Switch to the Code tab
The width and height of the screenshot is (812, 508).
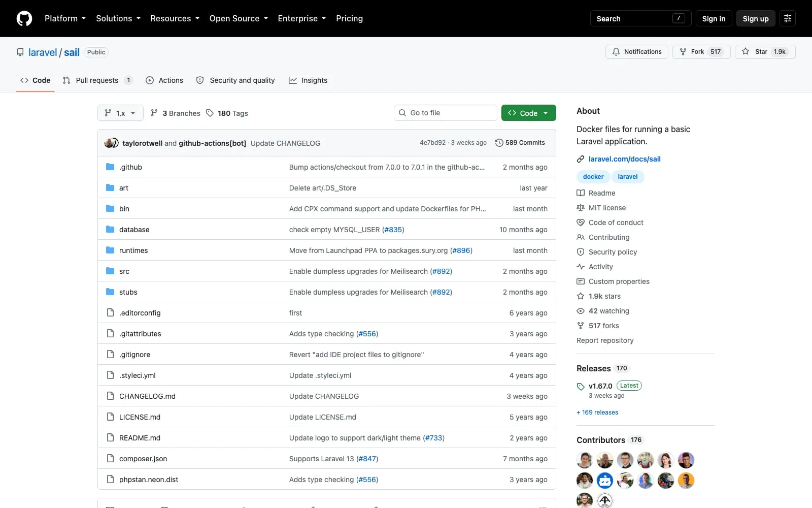pos(35,80)
